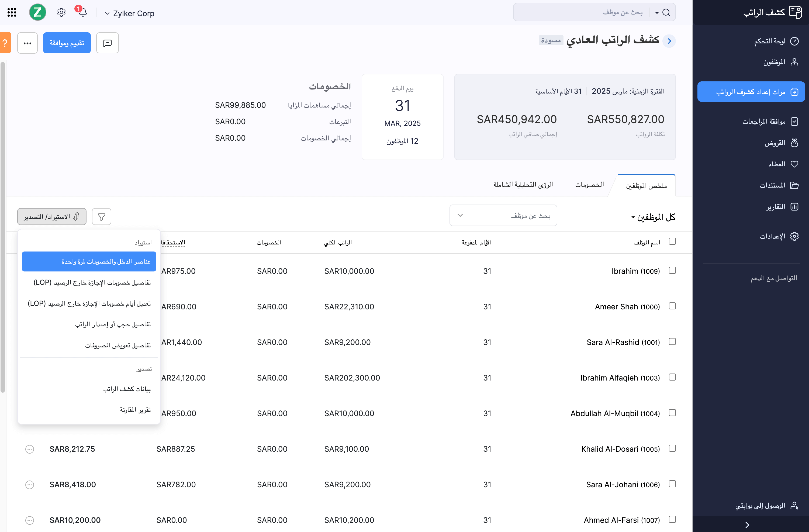
Task: Open the search options arrow in top search bar
Action: point(656,12)
